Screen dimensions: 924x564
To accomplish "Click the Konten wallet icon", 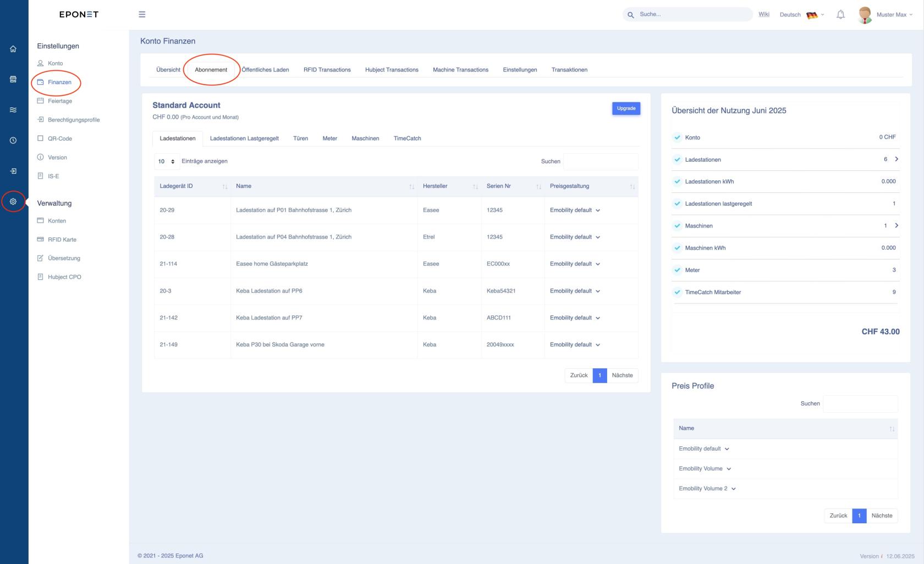I will pyautogui.click(x=40, y=220).
